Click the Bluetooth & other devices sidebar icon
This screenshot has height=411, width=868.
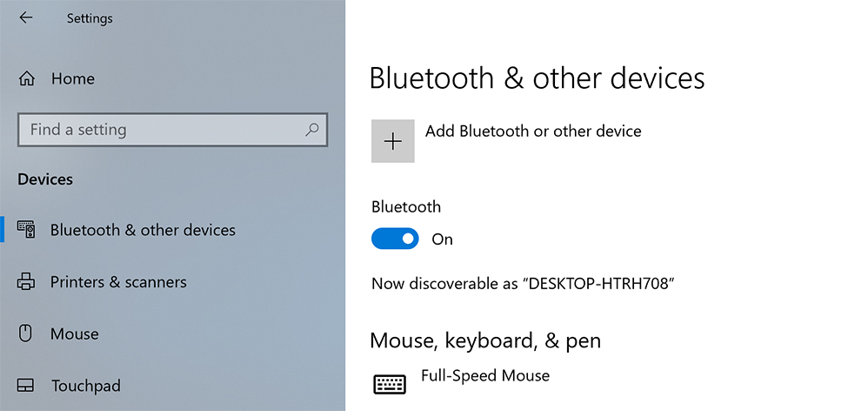pos(26,229)
